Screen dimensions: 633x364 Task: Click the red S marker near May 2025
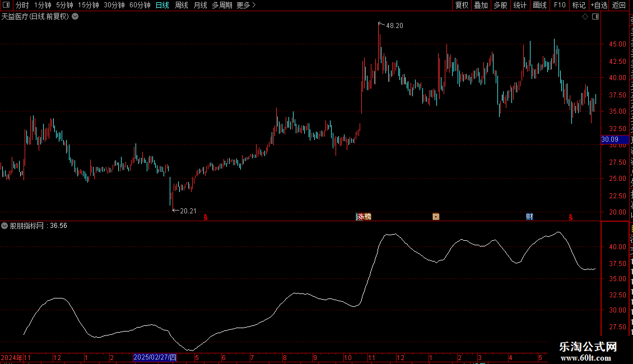tap(570, 217)
